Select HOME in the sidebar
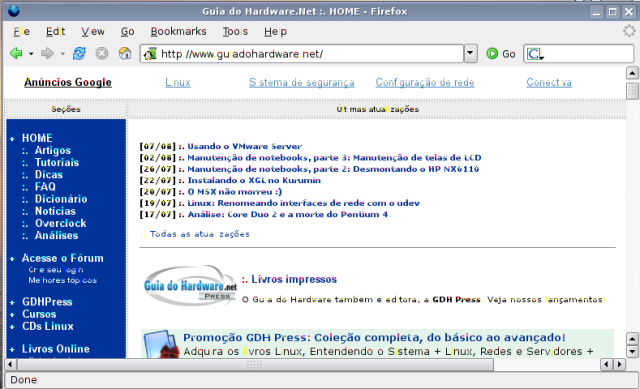This screenshot has width=640, height=389. pos(37,138)
